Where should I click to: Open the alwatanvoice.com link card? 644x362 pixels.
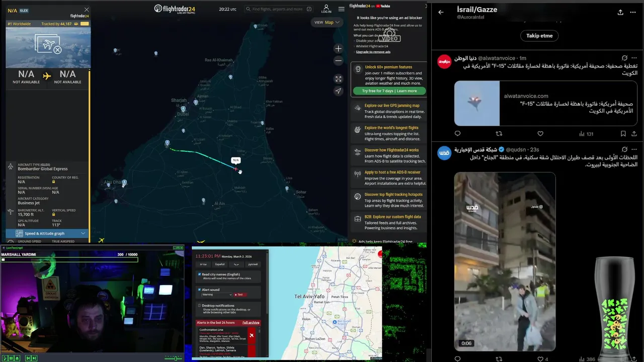(545, 103)
